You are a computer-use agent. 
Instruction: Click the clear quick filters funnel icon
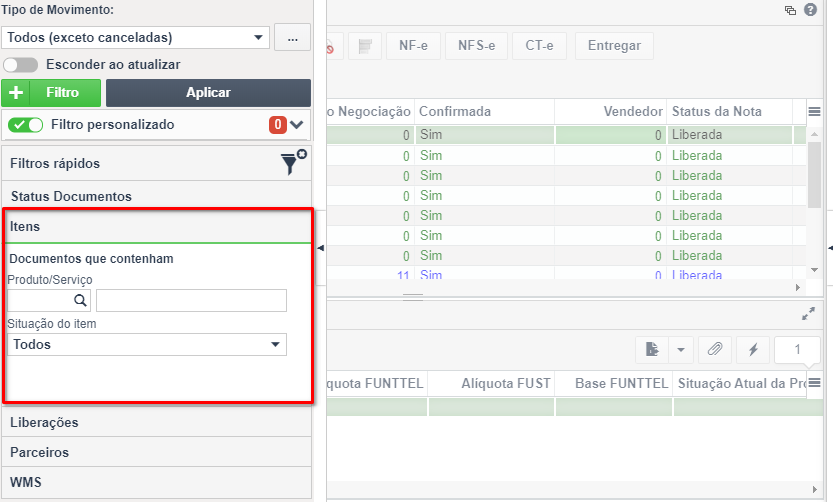click(x=294, y=163)
